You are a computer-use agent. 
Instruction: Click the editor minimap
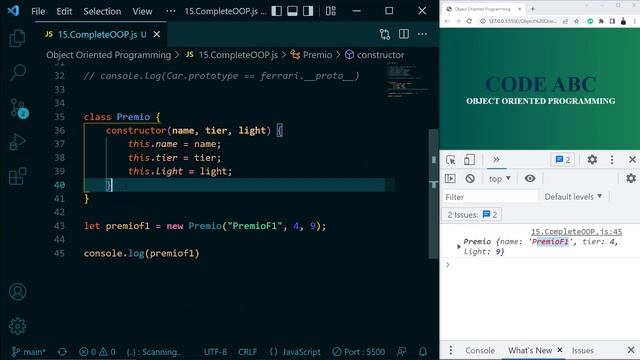tap(407, 80)
